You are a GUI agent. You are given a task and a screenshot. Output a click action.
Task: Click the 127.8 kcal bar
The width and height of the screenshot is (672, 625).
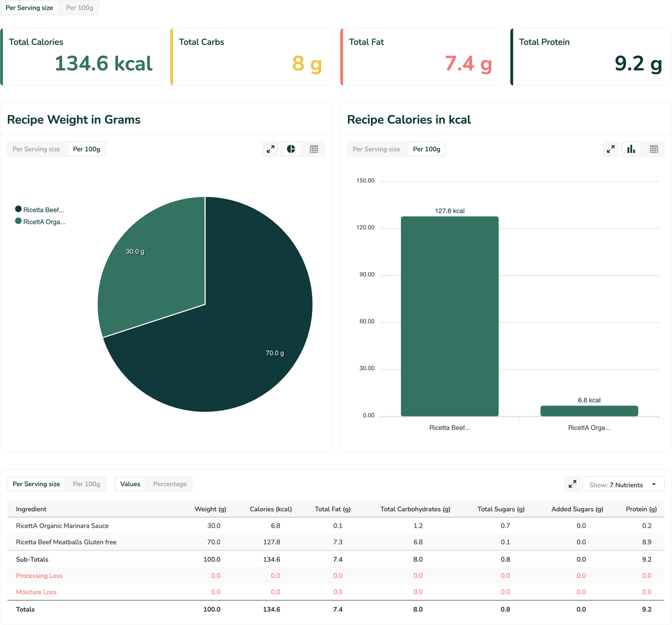click(450, 316)
